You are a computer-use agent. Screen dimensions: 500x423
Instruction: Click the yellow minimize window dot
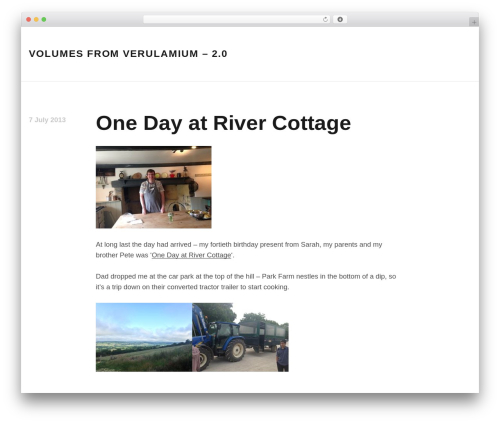click(x=36, y=19)
